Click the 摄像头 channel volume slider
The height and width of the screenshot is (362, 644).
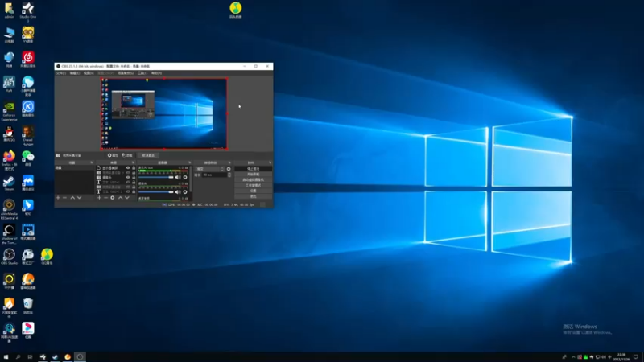(156, 192)
